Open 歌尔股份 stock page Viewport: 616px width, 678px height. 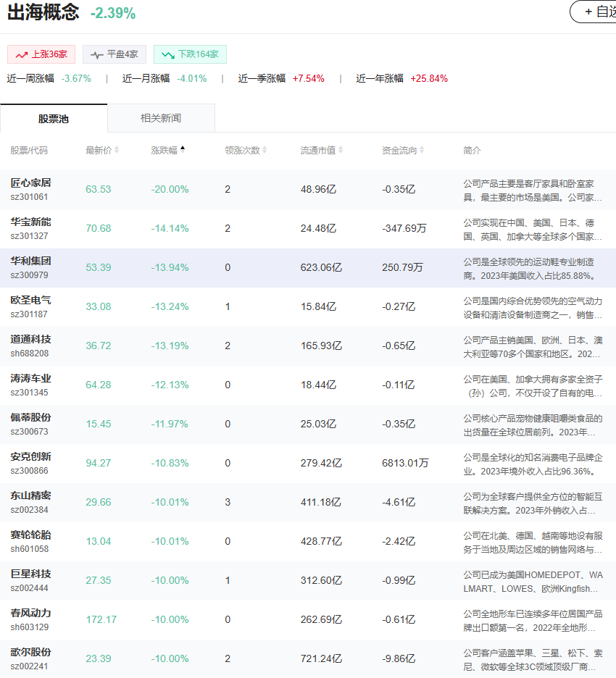pos(30,652)
